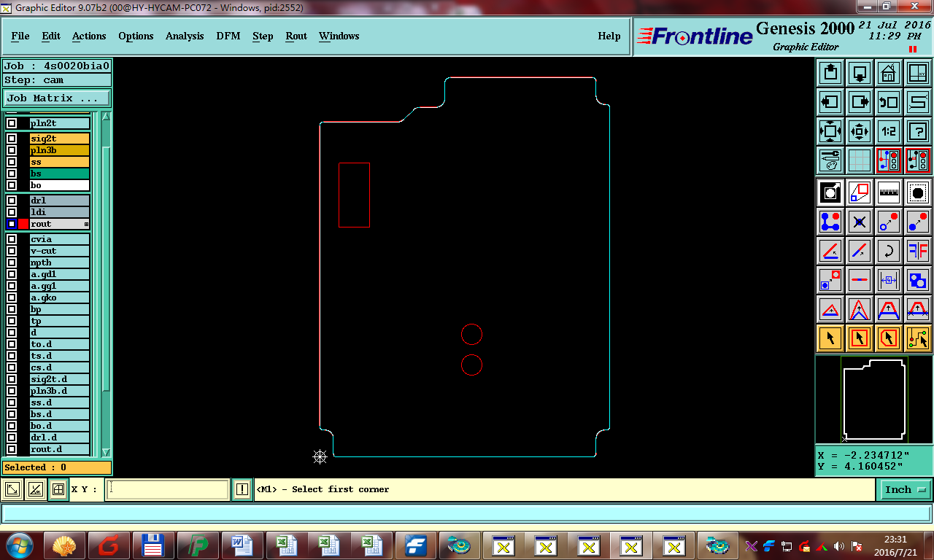Click the delete feature X icon
Viewport: 934px width, 560px height.
(x=860, y=222)
